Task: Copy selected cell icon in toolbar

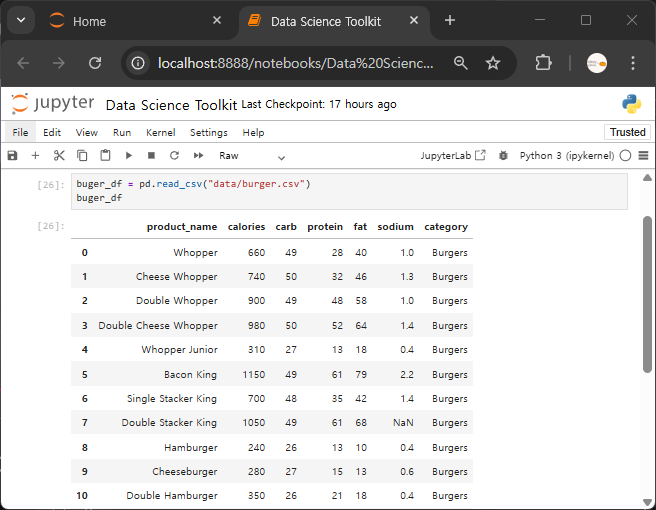Action: [82, 156]
